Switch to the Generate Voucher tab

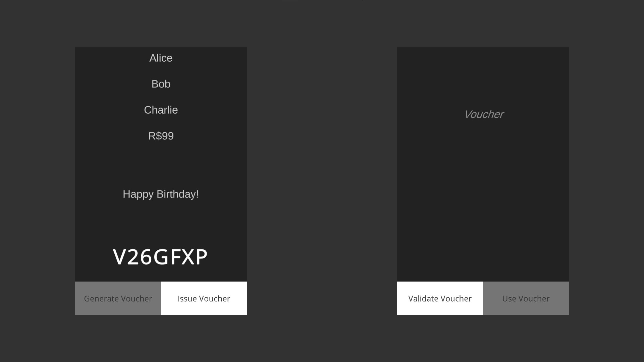tap(118, 298)
